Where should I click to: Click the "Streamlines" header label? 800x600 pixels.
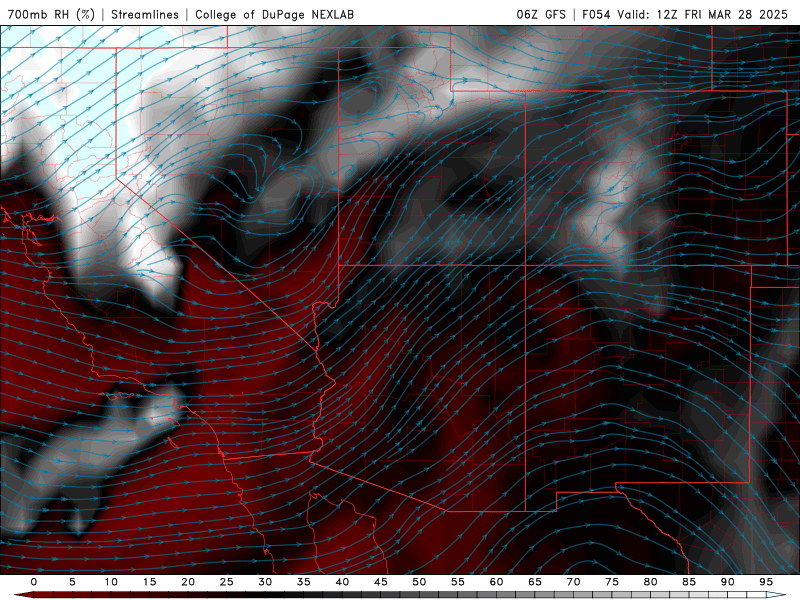145,14
